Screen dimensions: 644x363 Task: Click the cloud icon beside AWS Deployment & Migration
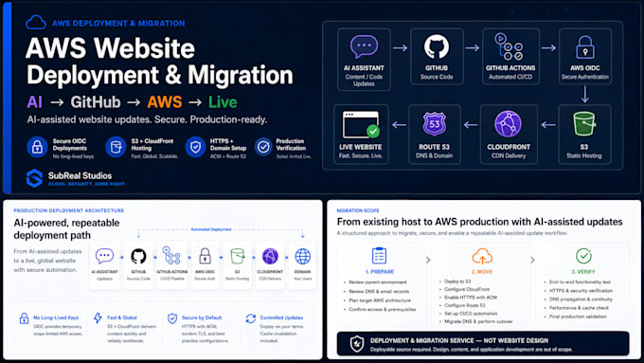tap(36, 22)
